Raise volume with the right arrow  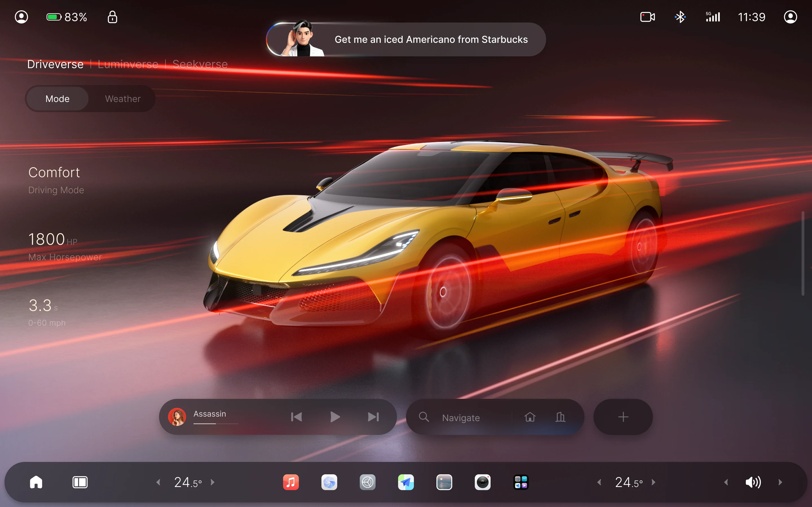(x=780, y=482)
